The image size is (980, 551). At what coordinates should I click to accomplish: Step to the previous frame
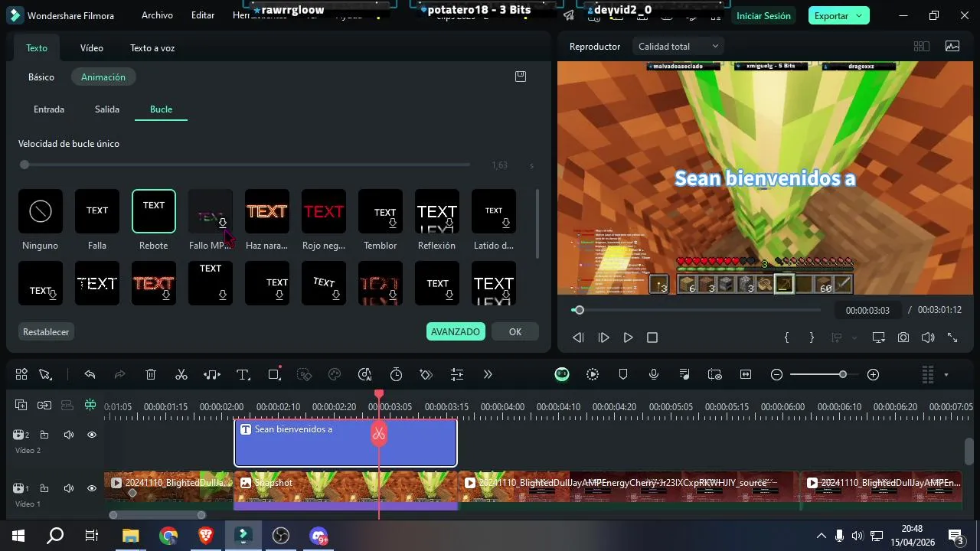point(578,337)
